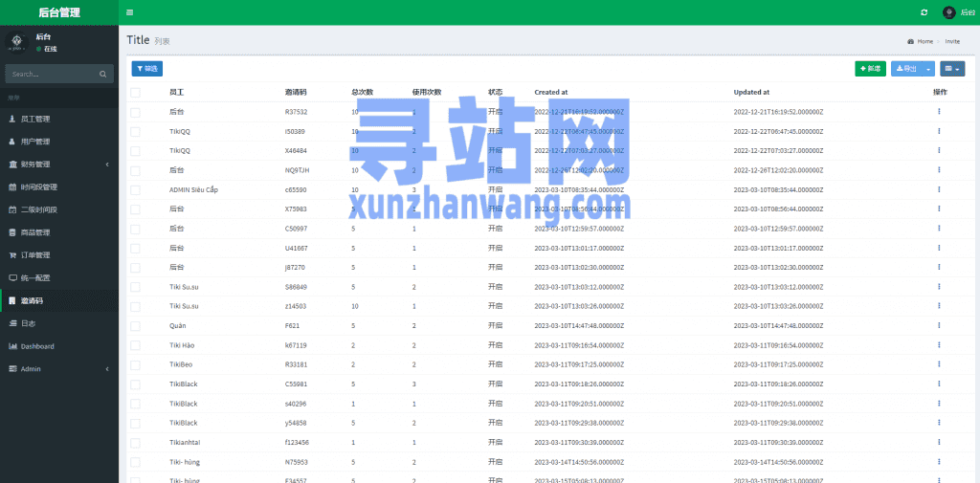Open 订单管理 in the sidebar

click(x=59, y=255)
